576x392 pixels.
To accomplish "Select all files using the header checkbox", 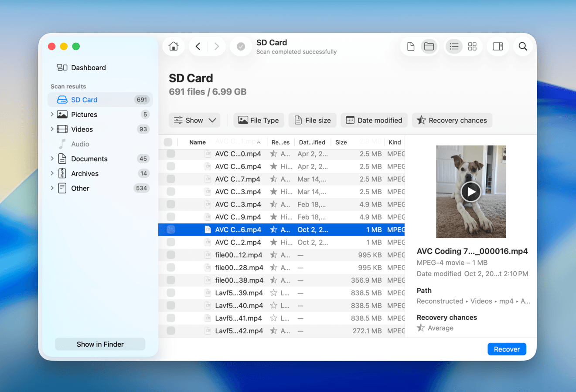I will coord(168,142).
